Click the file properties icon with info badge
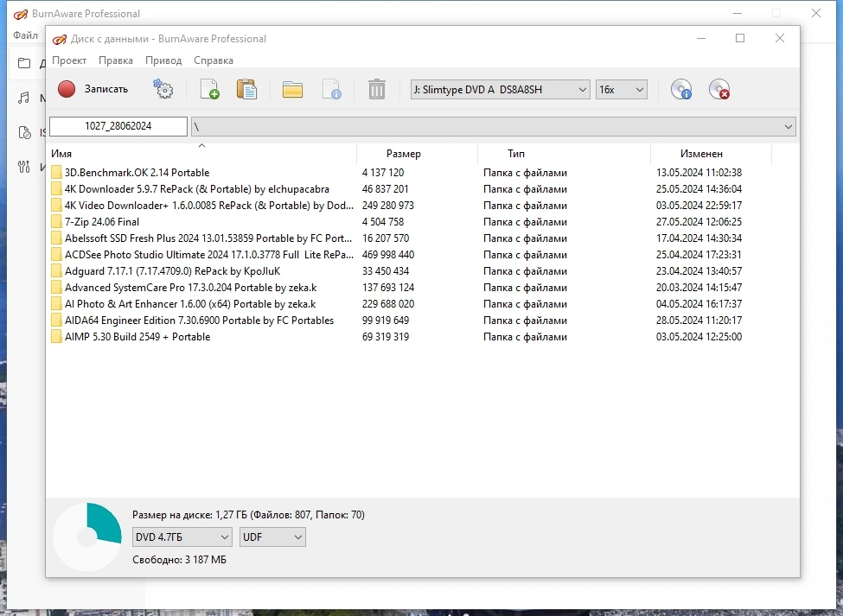This screenshot has height=616, width=843. point(331,89)
